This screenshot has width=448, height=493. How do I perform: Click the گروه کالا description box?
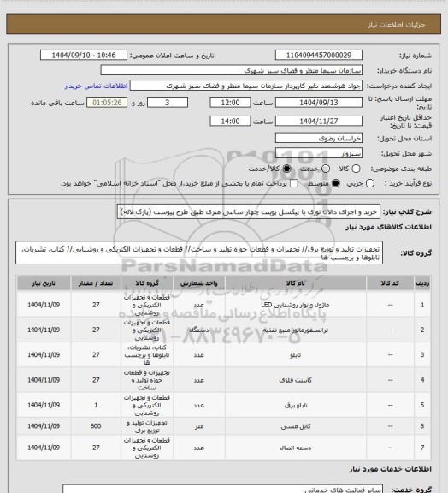pos(199,252)
